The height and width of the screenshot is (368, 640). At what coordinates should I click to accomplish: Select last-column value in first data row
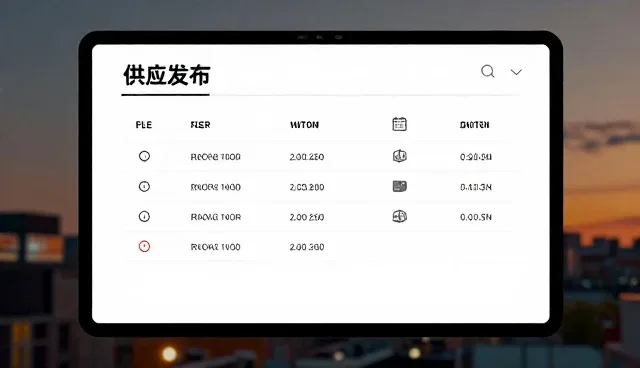[x=476, y=157]
